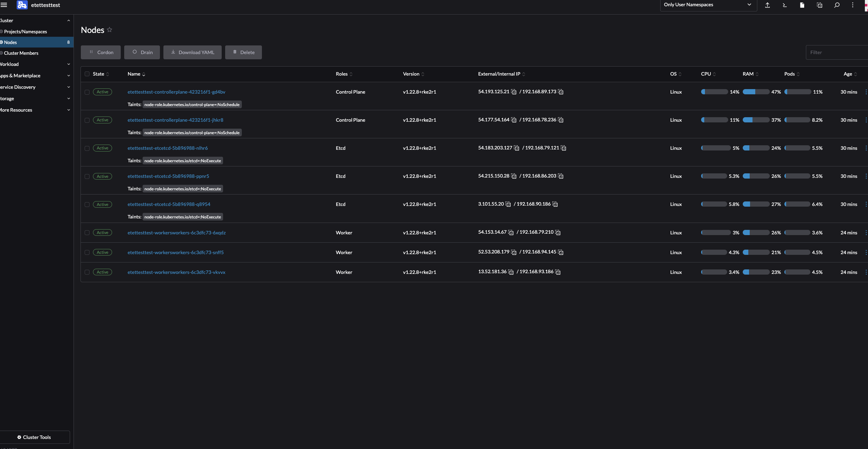Image resolution: width=868 pixels, height=449 pixels.
Task: Copy KubeConfig to clipboard icon
Action: coord(819,5)
